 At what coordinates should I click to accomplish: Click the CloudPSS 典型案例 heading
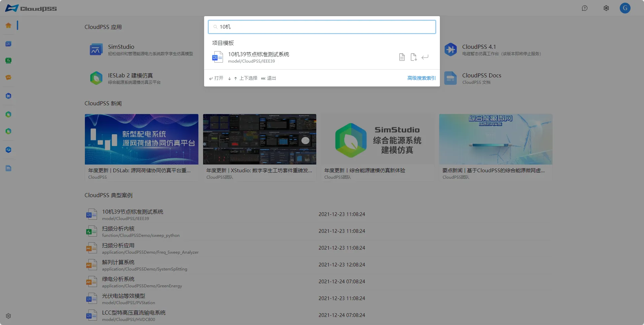108,195
